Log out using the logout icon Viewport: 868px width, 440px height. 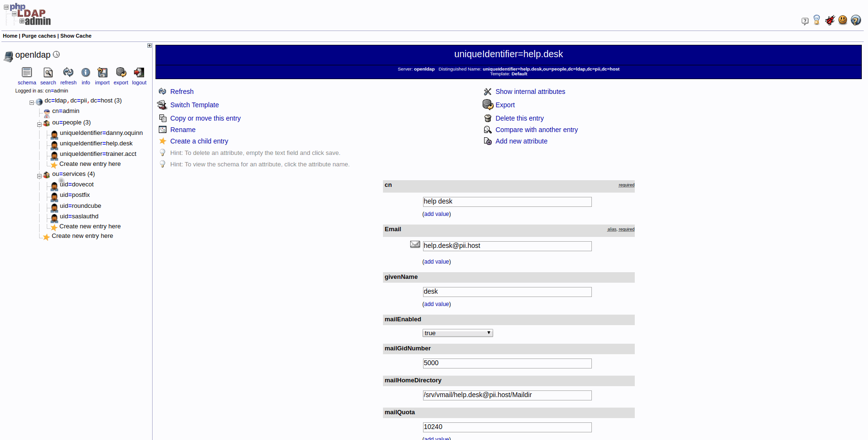tap(139, 72)
